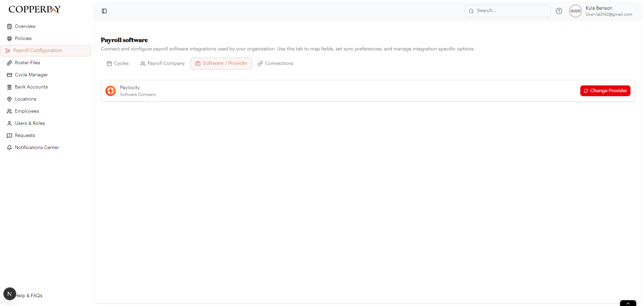Click the Roster Files icon
This screenshot has height=306, width=644.
(9, 63)
